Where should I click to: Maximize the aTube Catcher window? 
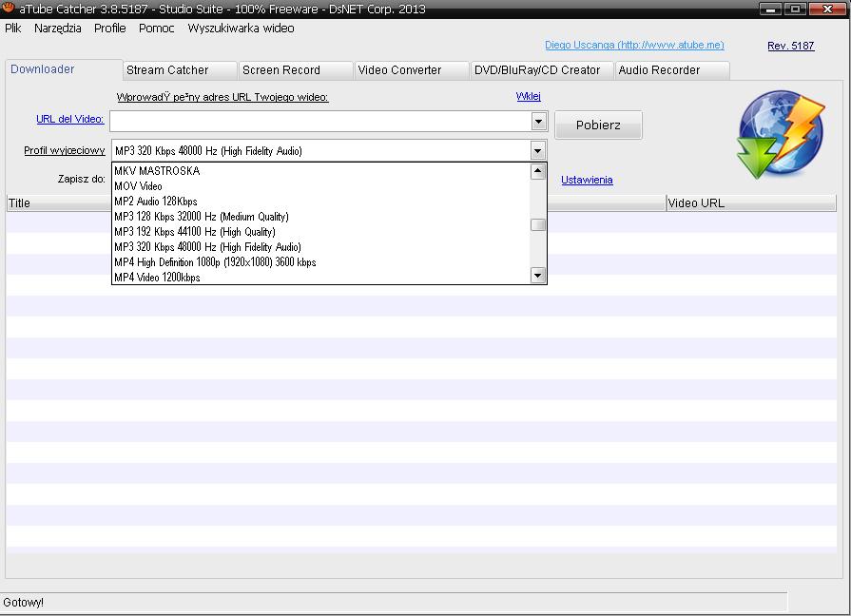click(795, 9)
